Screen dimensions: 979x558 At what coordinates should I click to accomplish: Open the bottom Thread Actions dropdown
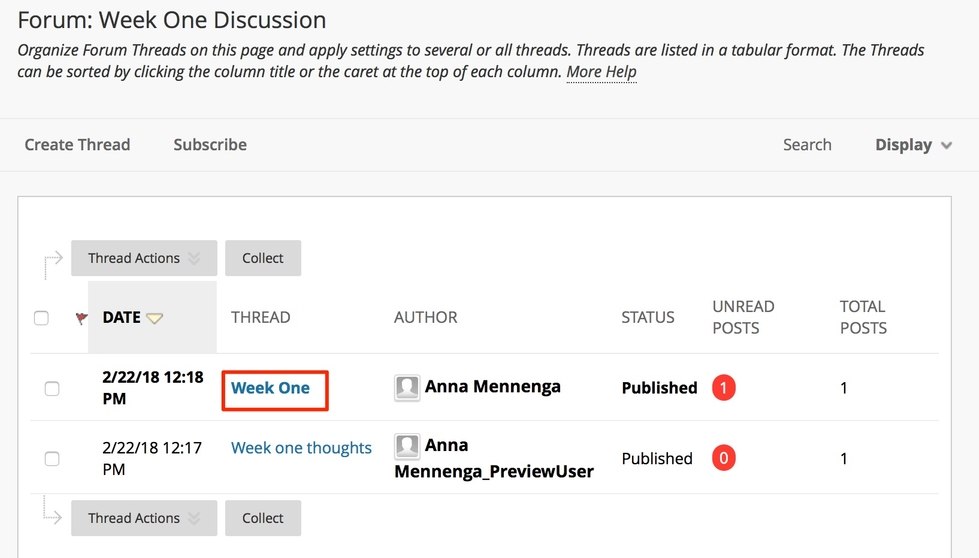click(x=143, y=518)
